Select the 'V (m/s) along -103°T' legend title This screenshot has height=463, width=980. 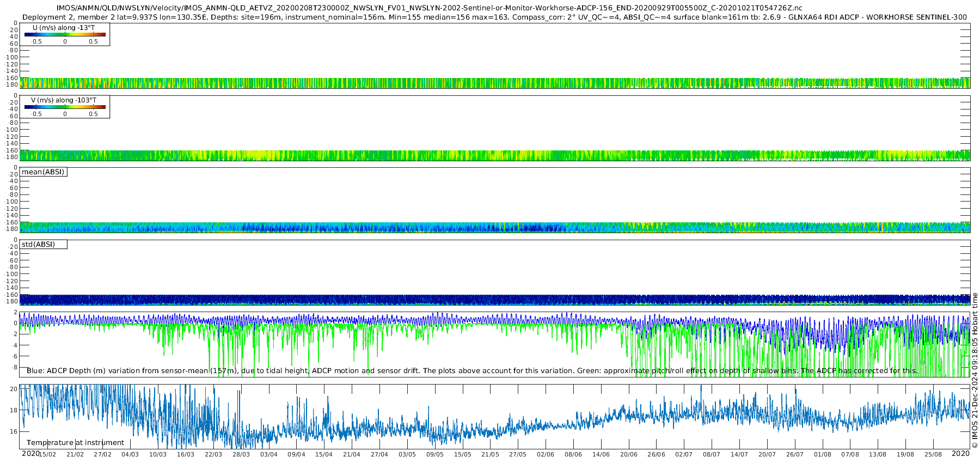(x=64, y=100)
